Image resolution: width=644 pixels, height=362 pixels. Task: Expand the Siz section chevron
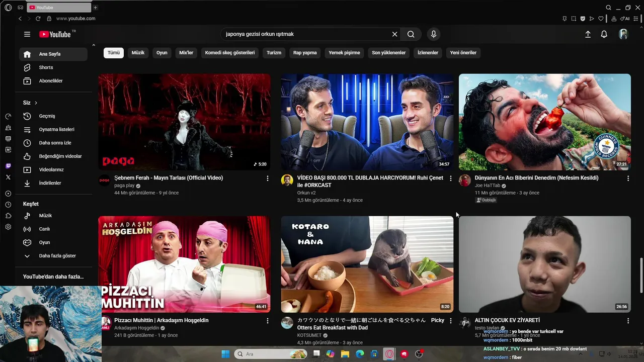point(36,103)
